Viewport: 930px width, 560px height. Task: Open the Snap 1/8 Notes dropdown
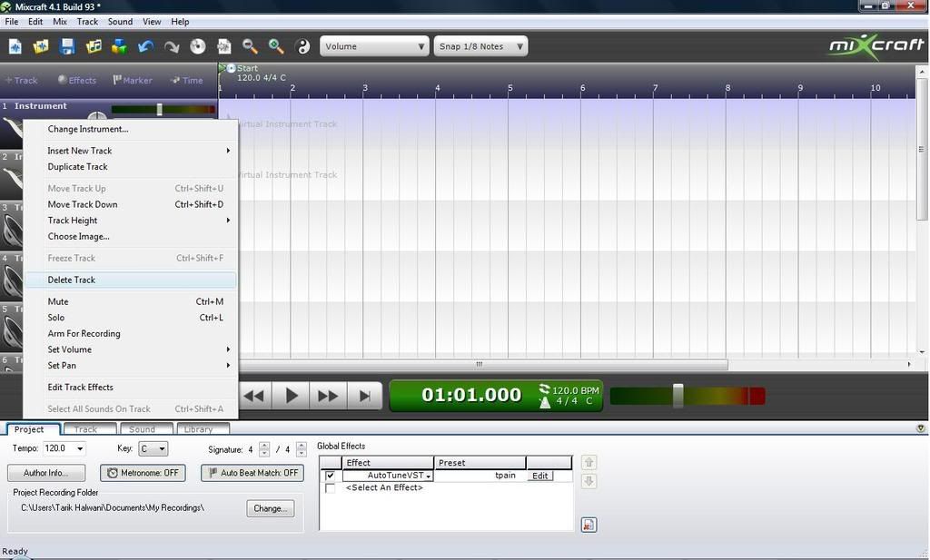[480, 46]
